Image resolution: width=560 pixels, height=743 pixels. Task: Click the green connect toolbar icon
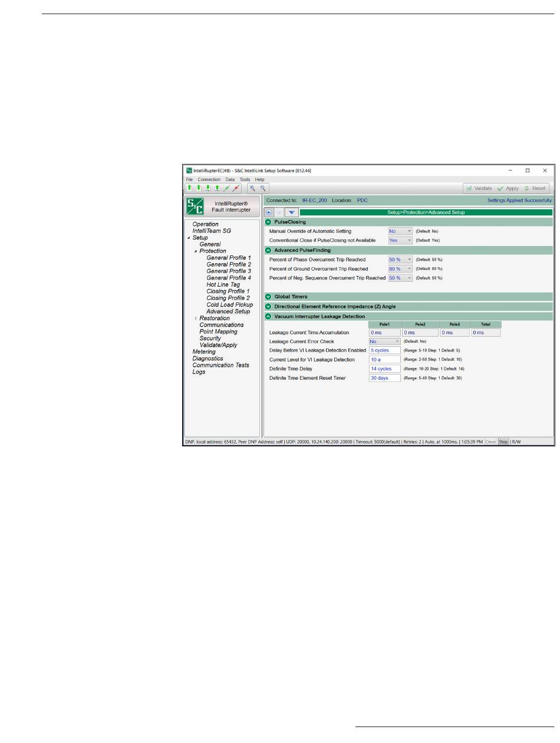tap(226, 188)
